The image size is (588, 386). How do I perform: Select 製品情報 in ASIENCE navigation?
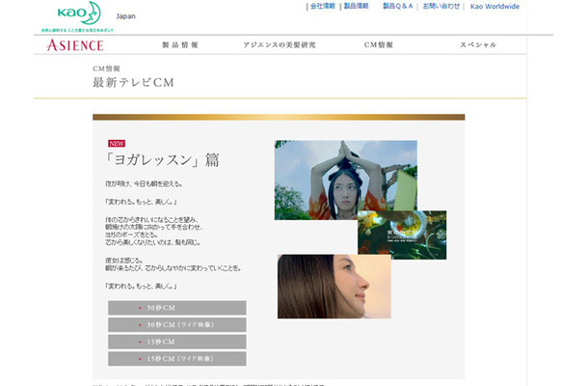point(180,45)
